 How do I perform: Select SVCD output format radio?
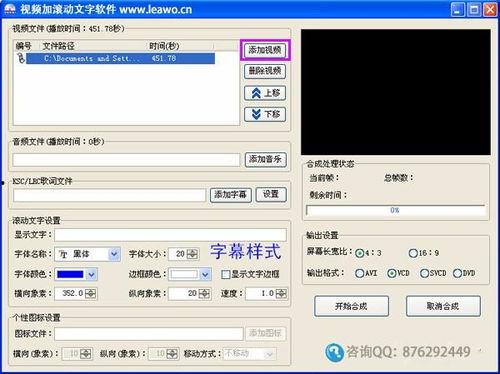pyautogui.click(x=424, y=273)
